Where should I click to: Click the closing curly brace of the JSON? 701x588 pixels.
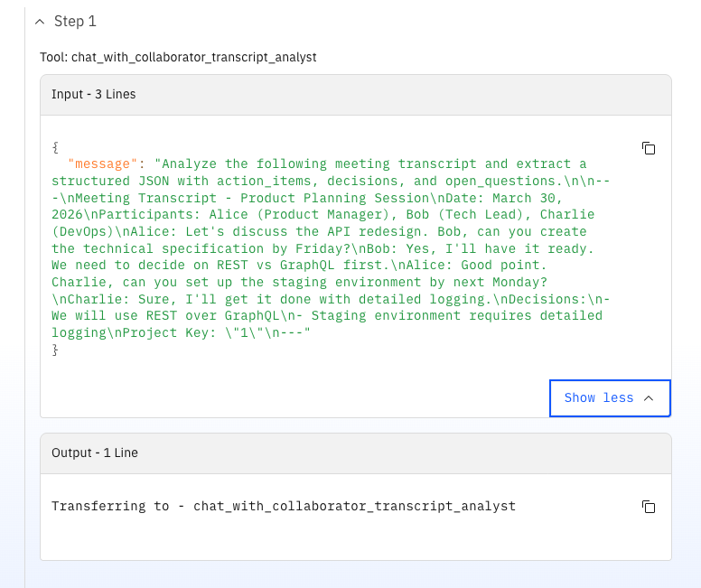click(55, 350)
